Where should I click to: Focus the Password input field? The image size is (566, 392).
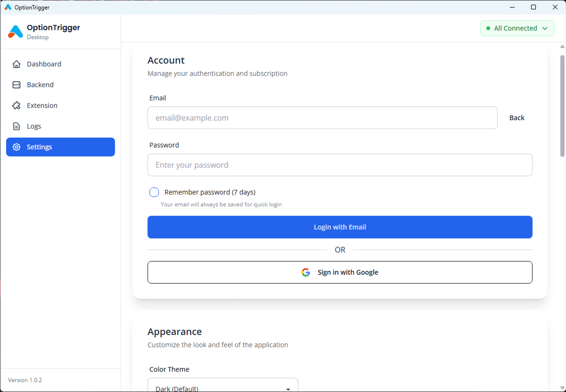point(340,165)
